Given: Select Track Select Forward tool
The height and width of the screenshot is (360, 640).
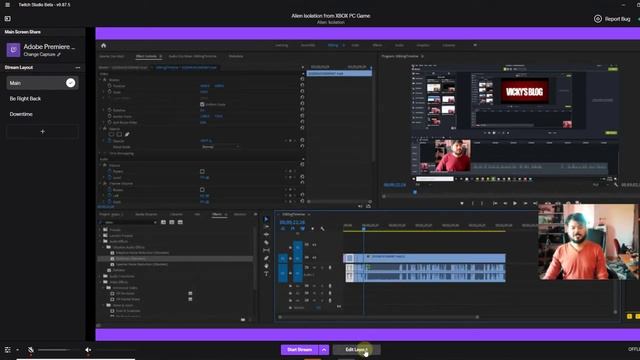Looking at the screenshot, I should tap(266, 227).
